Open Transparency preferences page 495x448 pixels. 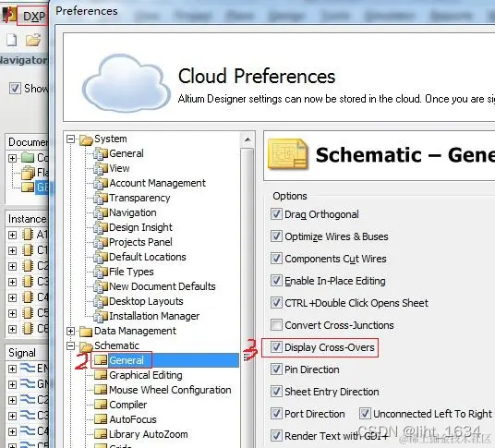(x=139, y=198)
